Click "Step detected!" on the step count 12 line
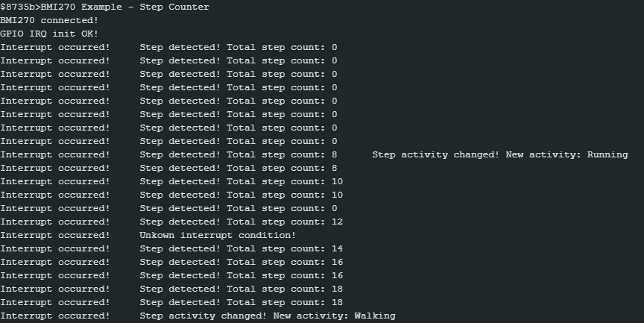The height and width of the screenshot is (323, 644). pyautogui.click(x=180, y=222)
